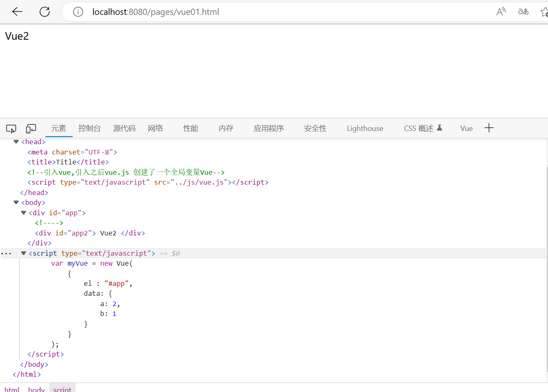
Task: Collapse the div id="app" node
Action: (24, 213)
